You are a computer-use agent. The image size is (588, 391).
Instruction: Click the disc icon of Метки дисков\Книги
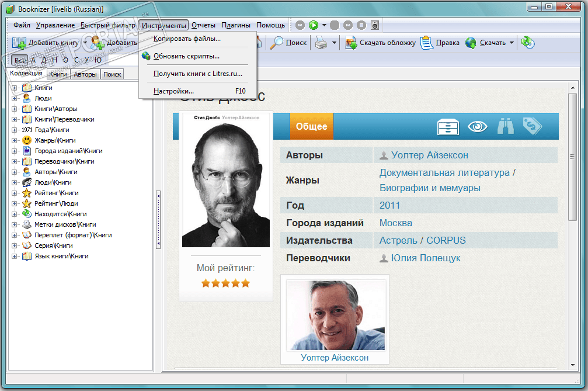coord(27,224)
